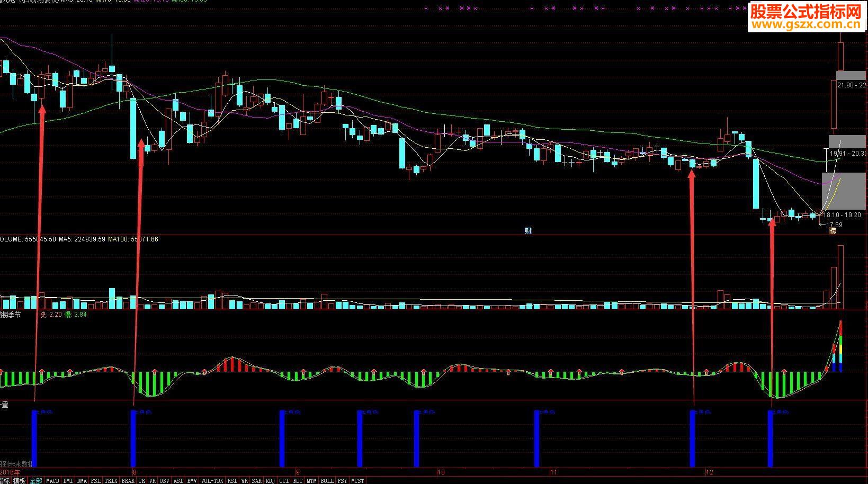Activate the EMV indicator tab
The image size is (868, 484).
pos(192,481)
